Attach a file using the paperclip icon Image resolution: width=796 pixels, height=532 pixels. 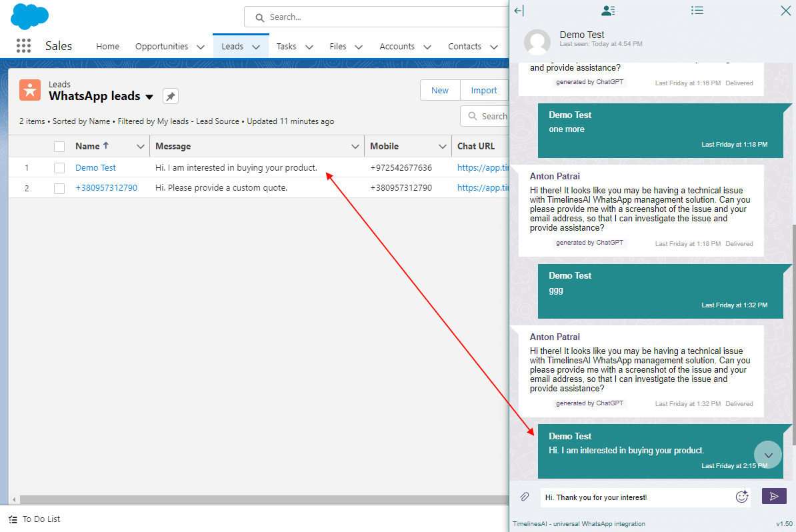[524, 497]
